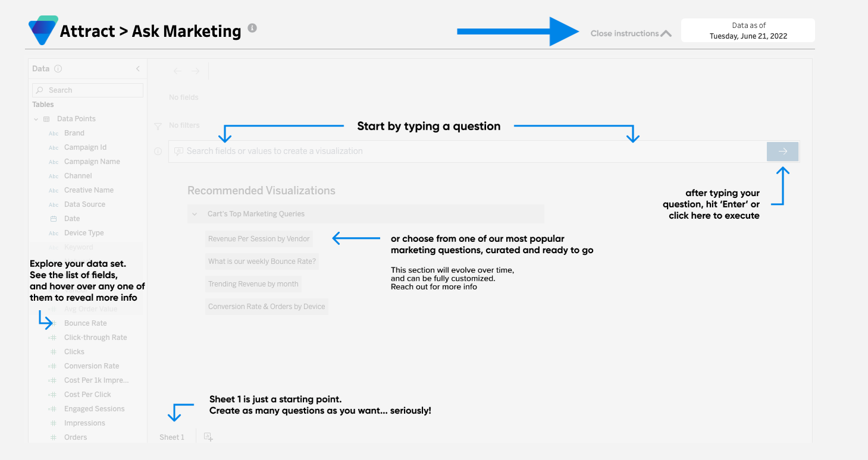Click the redo forward arrow
The height and width of the screenshot is (460, 868).
tap(195, 71)
